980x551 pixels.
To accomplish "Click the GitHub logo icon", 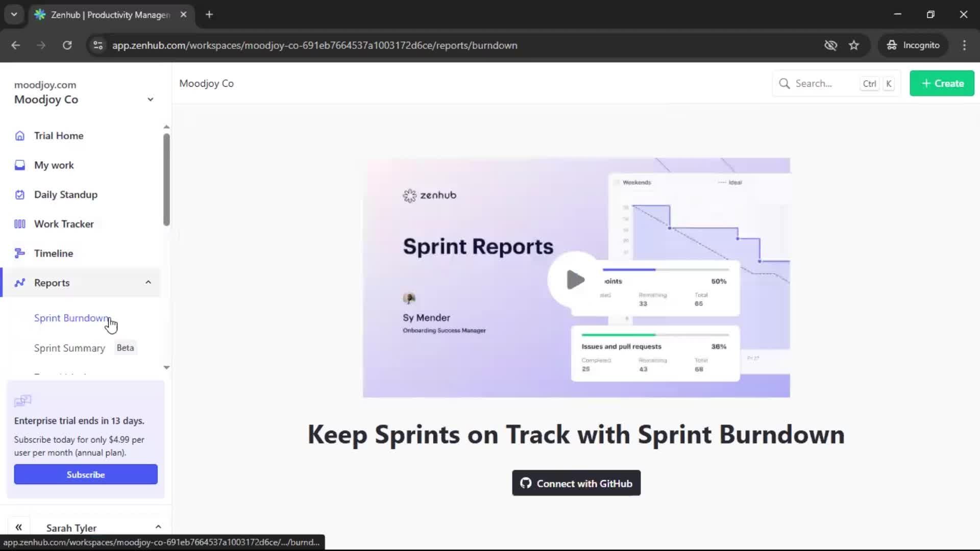I will coord(526,483).
